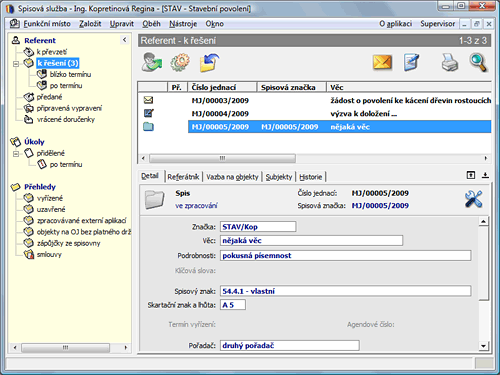The image size is (500, 375).
Task: Open 'vrácené doručenky' tree item
Action: click(66, 119)
